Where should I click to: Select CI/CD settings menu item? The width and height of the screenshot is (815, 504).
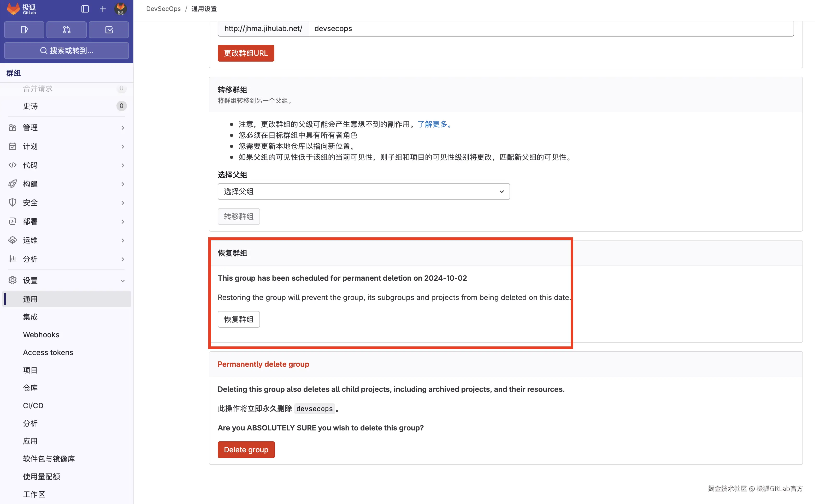point(33,406)
